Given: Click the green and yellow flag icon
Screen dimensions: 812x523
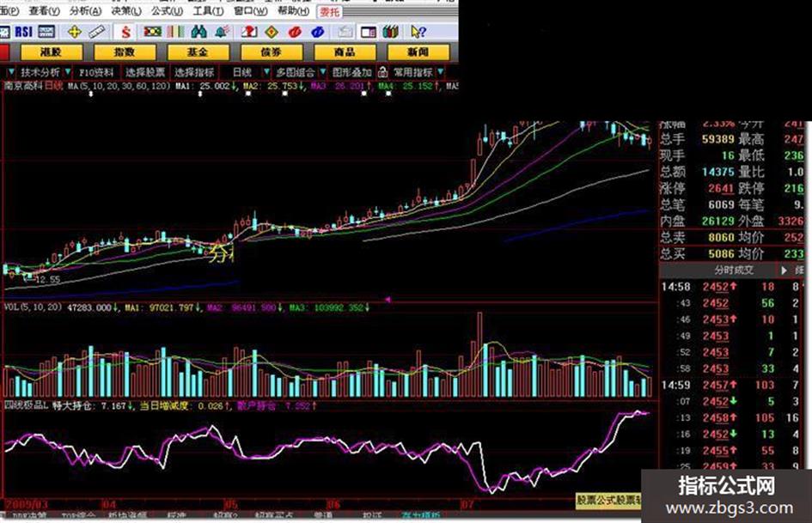Looking at the screenshot, I should click(152, 32).
